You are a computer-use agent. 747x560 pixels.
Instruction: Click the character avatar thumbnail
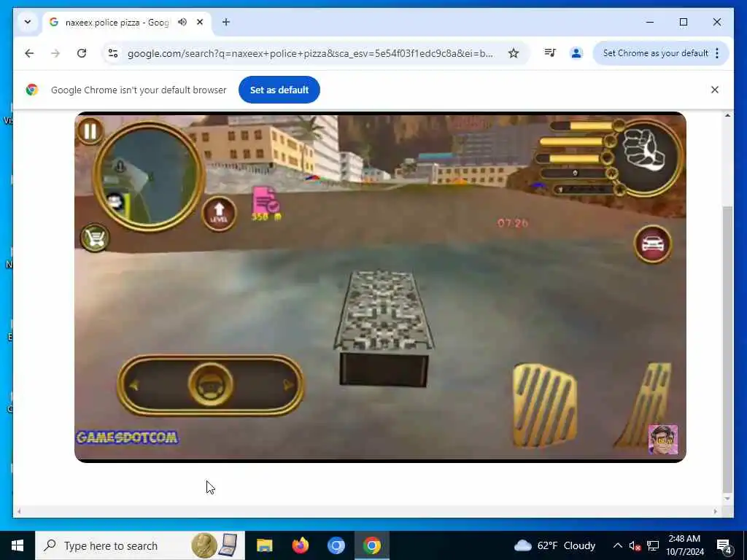pyautogui.click(x=662, y=439)
